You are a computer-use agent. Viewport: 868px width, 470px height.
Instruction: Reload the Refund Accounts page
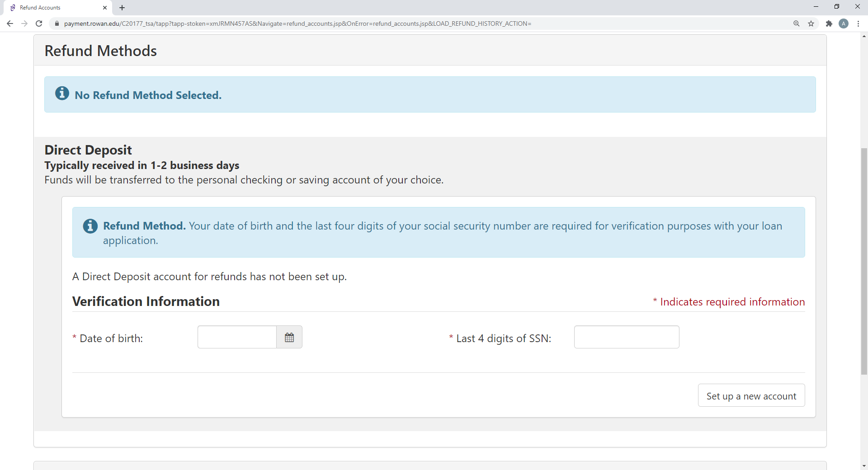pyautogui.click(x=39, y=23)
